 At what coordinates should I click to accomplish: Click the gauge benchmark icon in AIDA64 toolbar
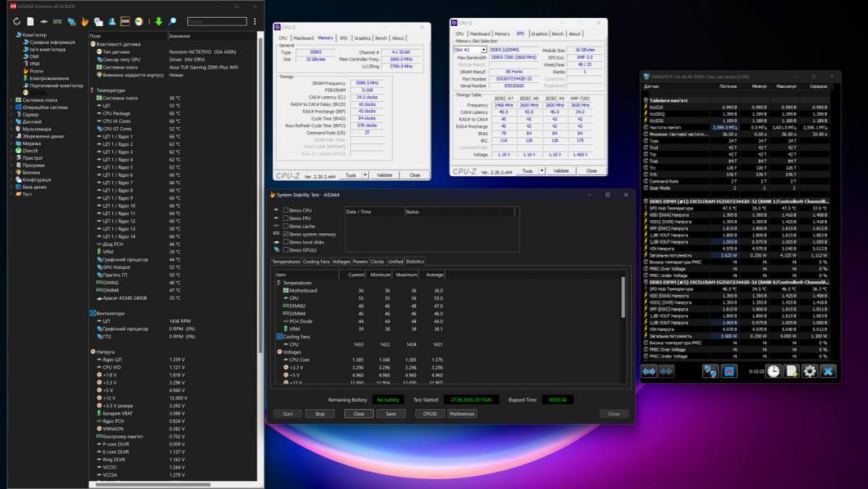tap(139, 21)
